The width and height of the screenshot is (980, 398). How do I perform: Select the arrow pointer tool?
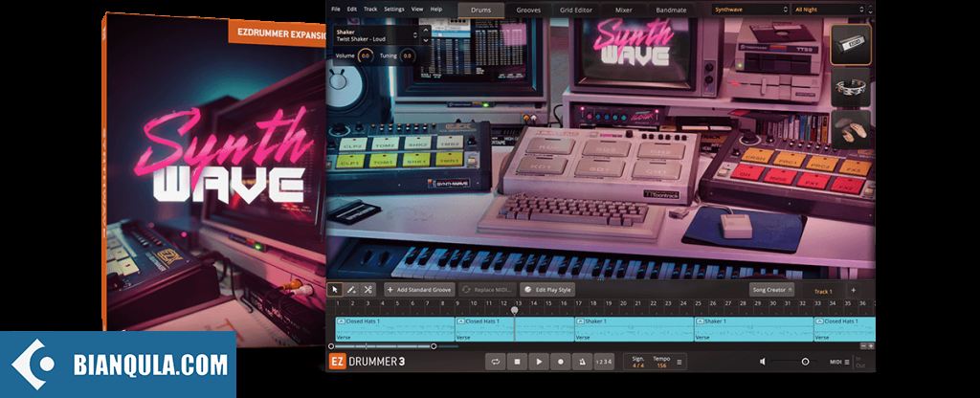pos(334,290)
